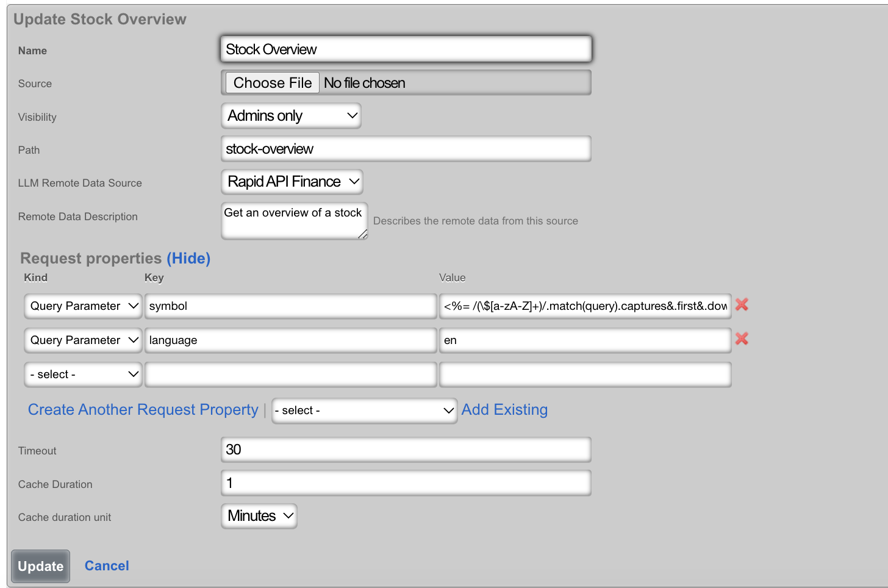Delete the symbol query parameter row
This screenshot has width=888, height=588.
pyautogui.click(x=742, y=305)
